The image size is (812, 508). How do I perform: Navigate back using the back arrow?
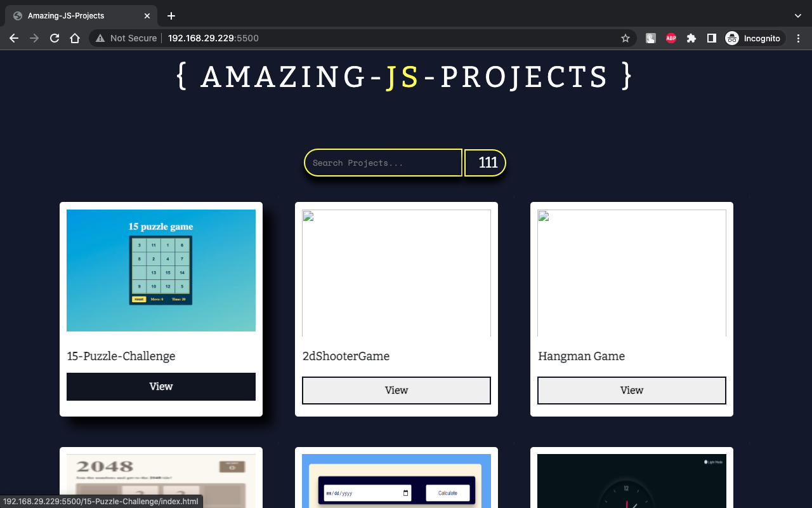point(14,38)
